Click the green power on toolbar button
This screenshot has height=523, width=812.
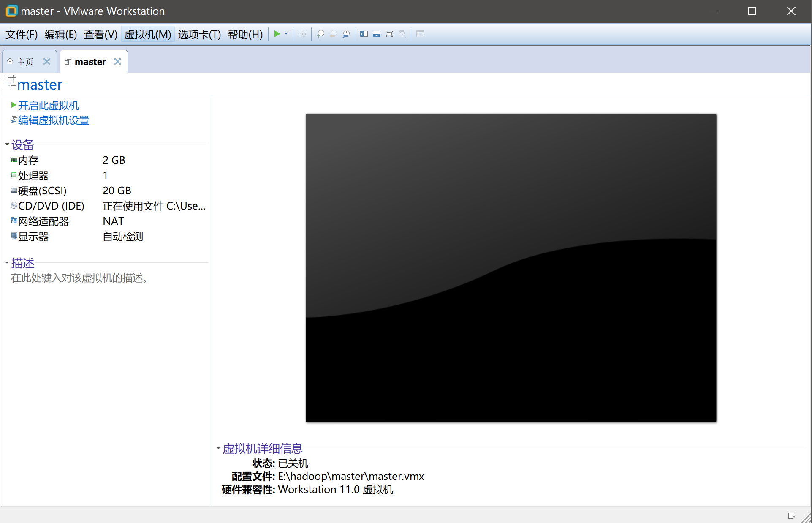(277, 34)
